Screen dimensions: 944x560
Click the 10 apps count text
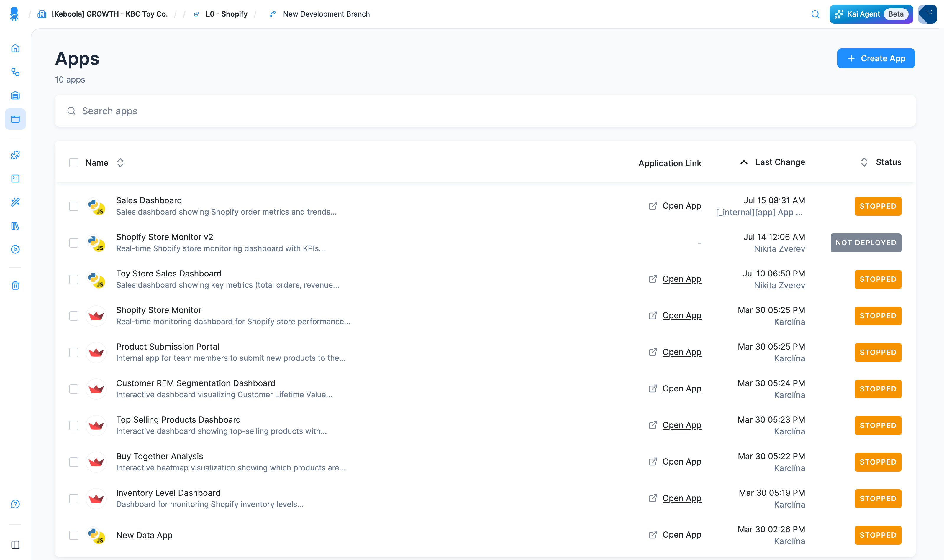point(70,80)
